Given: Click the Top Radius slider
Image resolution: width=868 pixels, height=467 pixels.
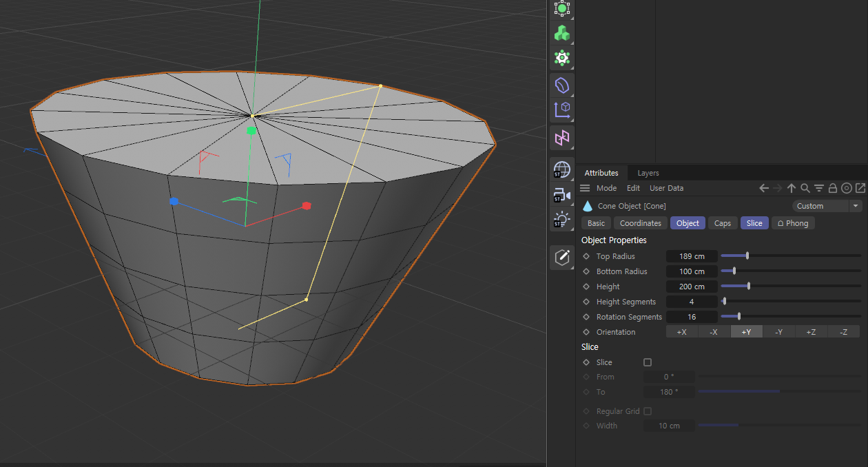Looking at the screenshot, I should (791, 256).
